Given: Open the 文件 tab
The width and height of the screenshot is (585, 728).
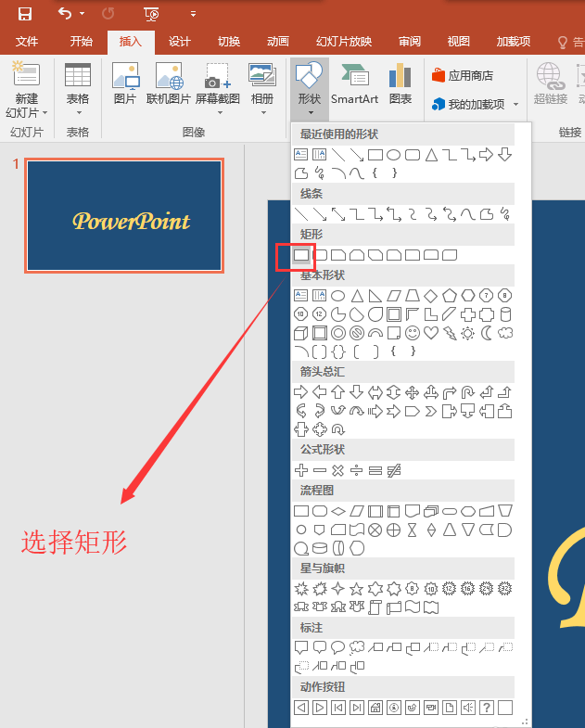Looking at the screenshot, I should pyautogui.click(x=27, y=42).
